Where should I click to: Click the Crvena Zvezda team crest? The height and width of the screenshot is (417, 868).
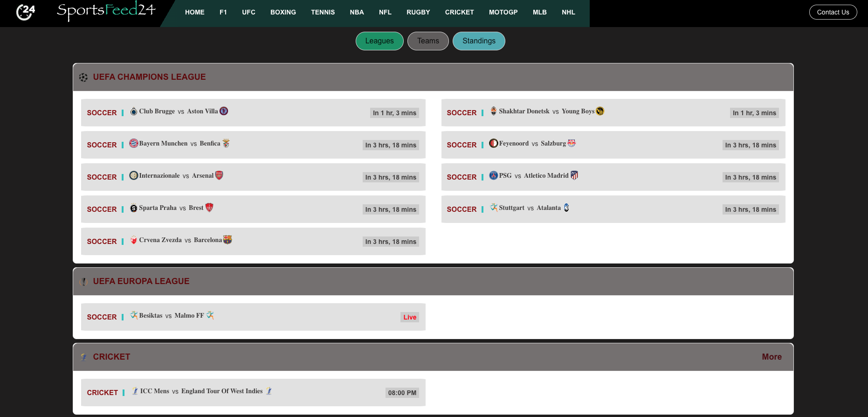pos(134,240)
